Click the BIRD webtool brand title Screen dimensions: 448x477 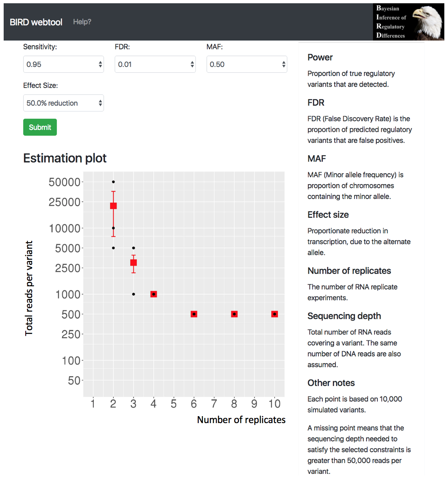(x=36, y=22)
